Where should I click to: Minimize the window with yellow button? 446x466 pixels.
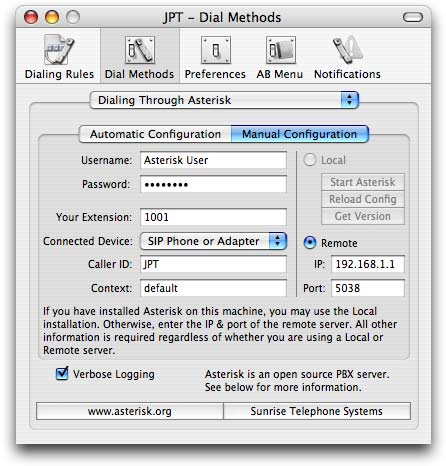tap(52, 17)
